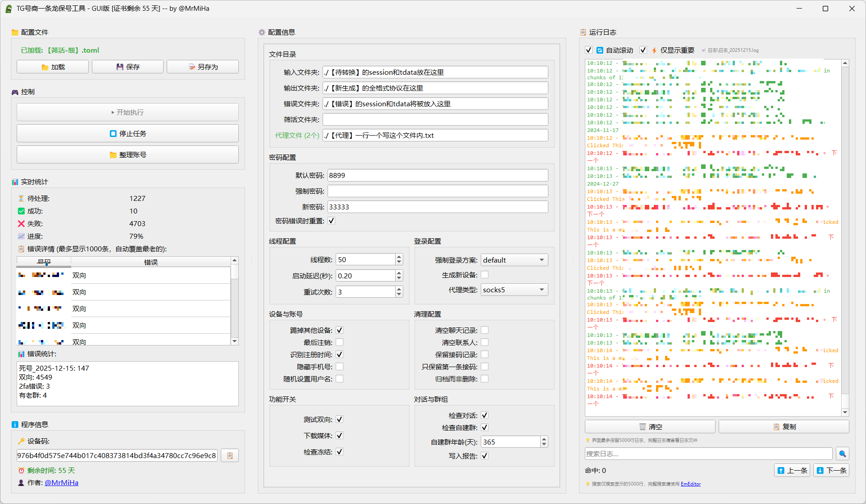This screenshot has height=504, width=866.
Task: Increase the thread count stepper
Action: pos(399,257)
